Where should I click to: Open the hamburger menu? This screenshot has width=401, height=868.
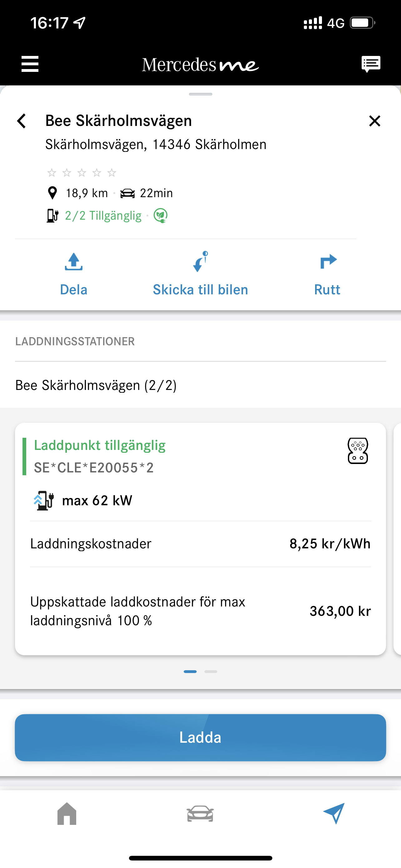coord(30,64)
